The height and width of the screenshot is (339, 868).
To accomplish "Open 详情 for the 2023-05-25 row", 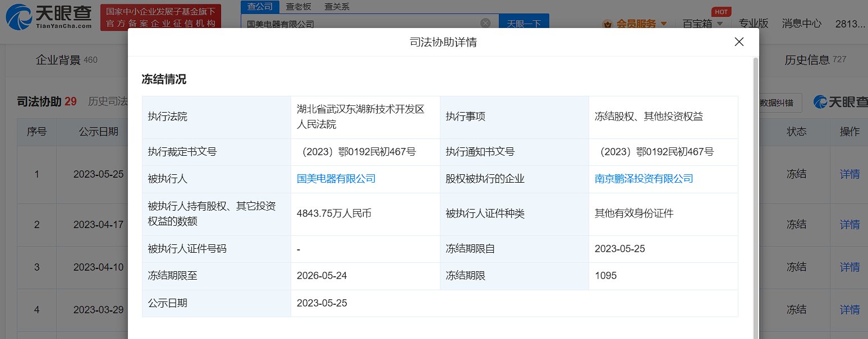I will point(849,174).
